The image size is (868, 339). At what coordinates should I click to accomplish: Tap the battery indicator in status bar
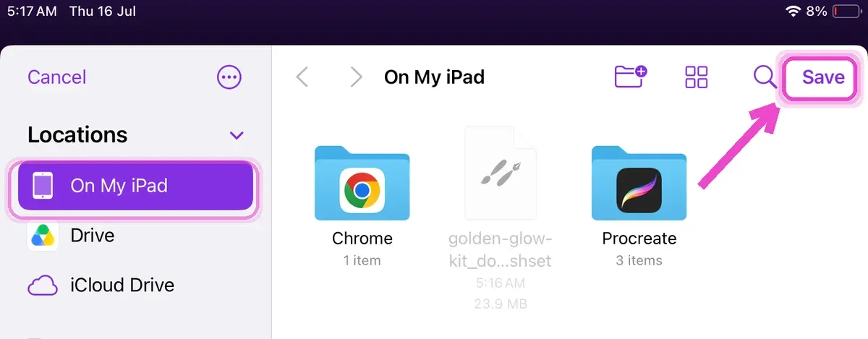(847, 12)
